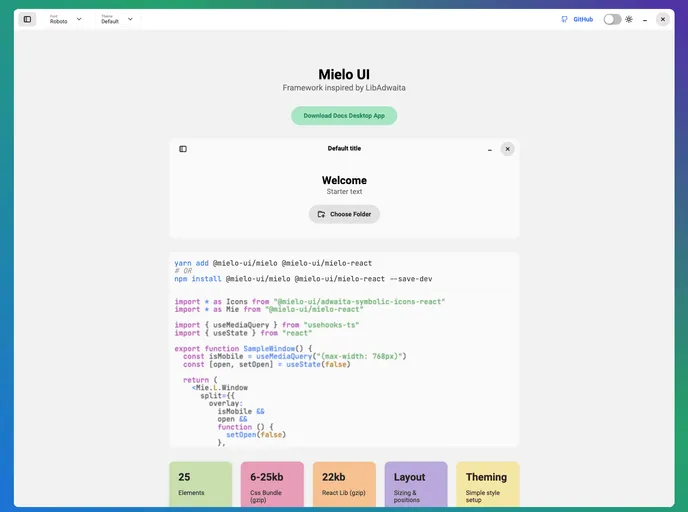Click the useMediaQuery import line
The height and width of the screenshot is (512, 688).
pyautogui.click(x=266, y=325)
